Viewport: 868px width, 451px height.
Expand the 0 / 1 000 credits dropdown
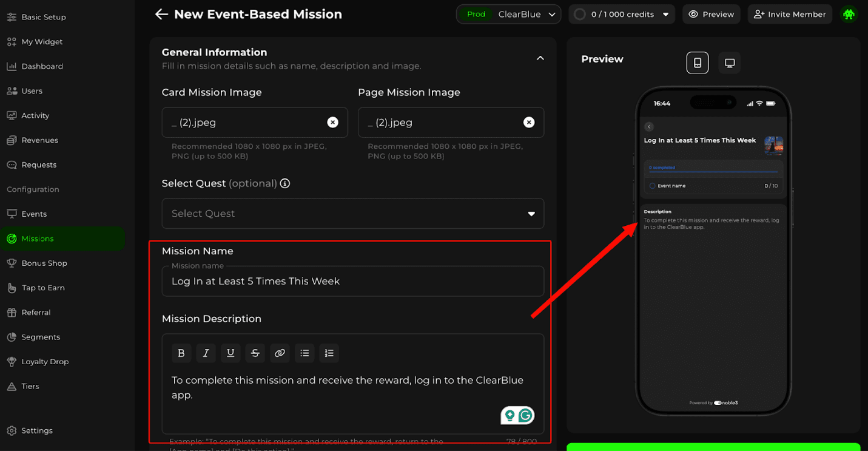coord(622,14)
